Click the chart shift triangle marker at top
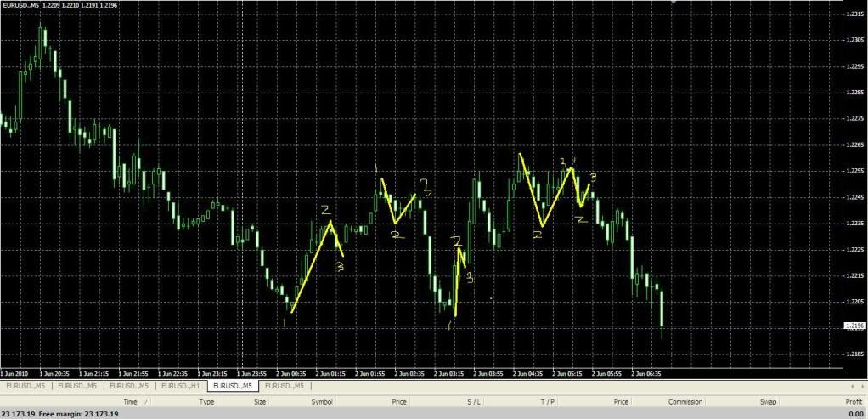The width and height of the screenshot is (868, 419). (674, 3)
